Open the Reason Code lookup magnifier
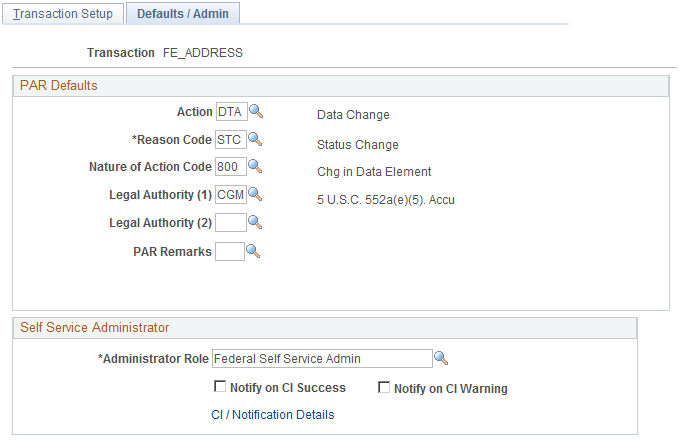 [x=254, y=140]
